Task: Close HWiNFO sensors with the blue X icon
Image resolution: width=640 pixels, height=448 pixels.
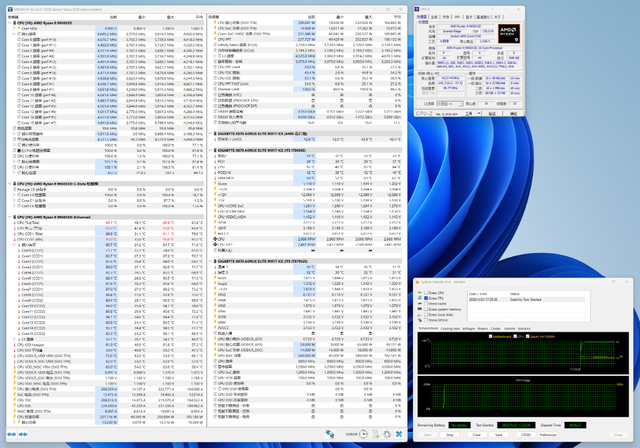Action: [399, 434]
